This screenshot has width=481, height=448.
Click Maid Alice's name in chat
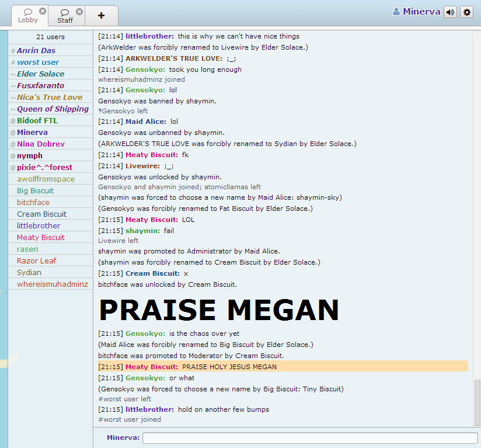[x=146, y=121]
